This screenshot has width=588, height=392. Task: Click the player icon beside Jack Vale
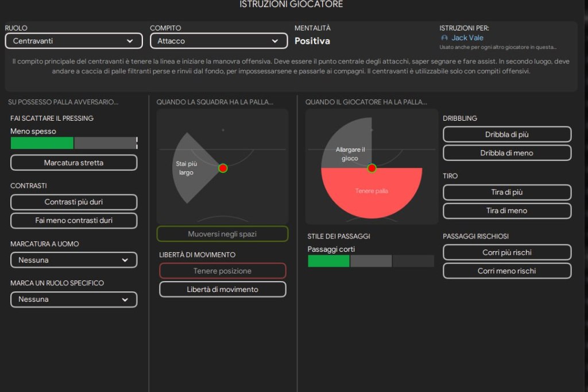point(444,38)
